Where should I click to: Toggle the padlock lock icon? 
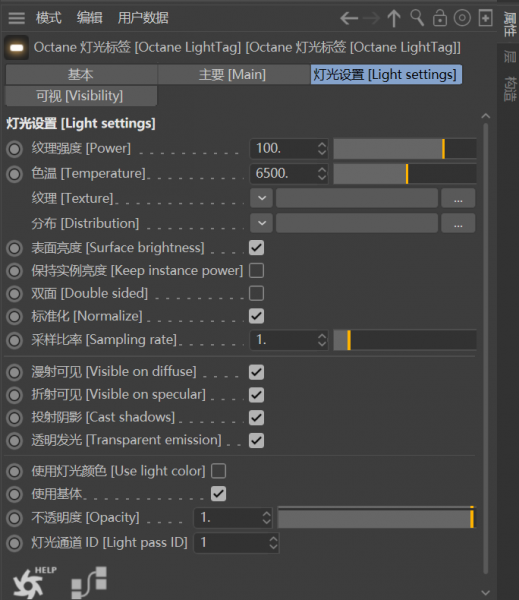[440, 18]
